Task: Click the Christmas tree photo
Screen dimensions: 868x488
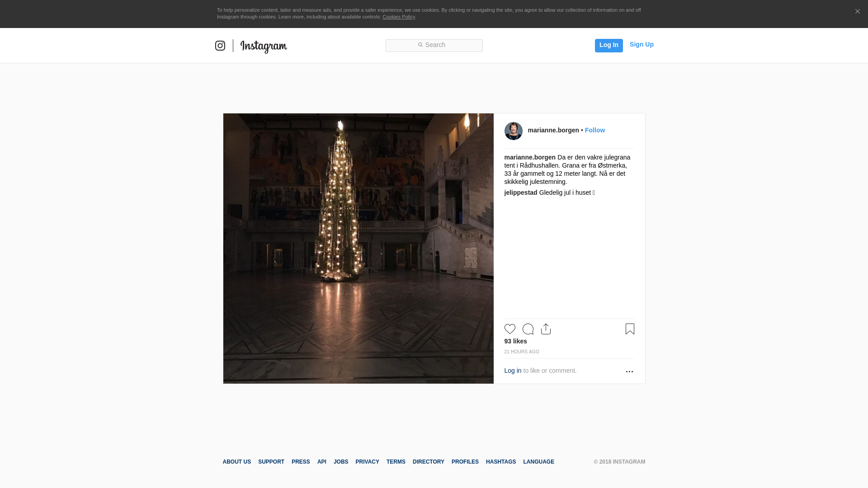Action: [x=358, y=248]
